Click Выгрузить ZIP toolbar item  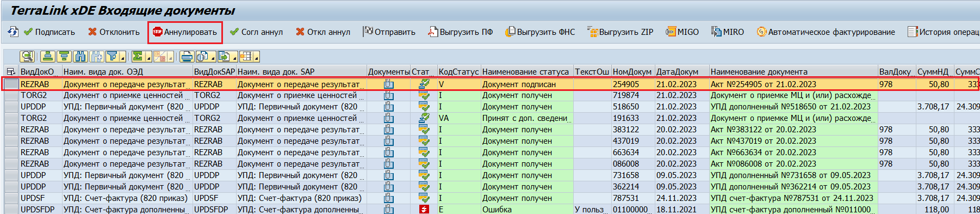621,32
